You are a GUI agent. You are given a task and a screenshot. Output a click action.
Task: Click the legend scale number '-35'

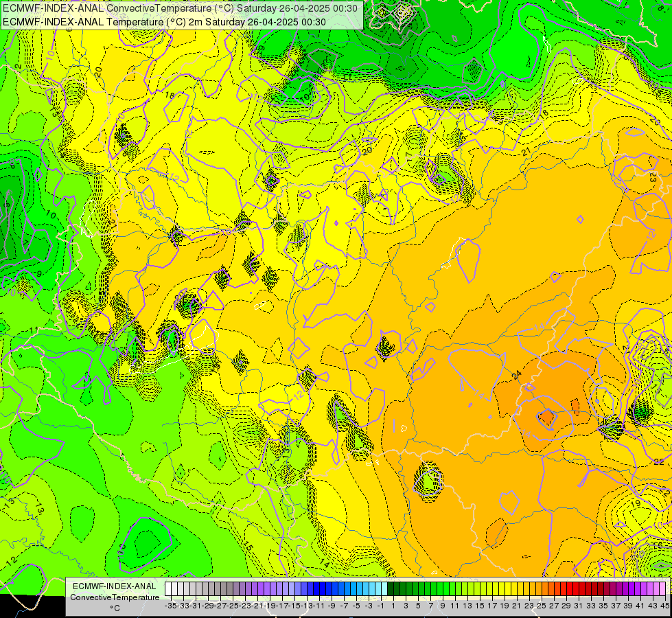[x=171, y=606]
